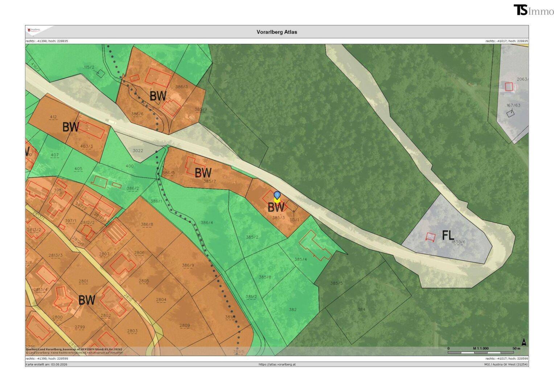Select parcel number 386/1

click(156, 201)
